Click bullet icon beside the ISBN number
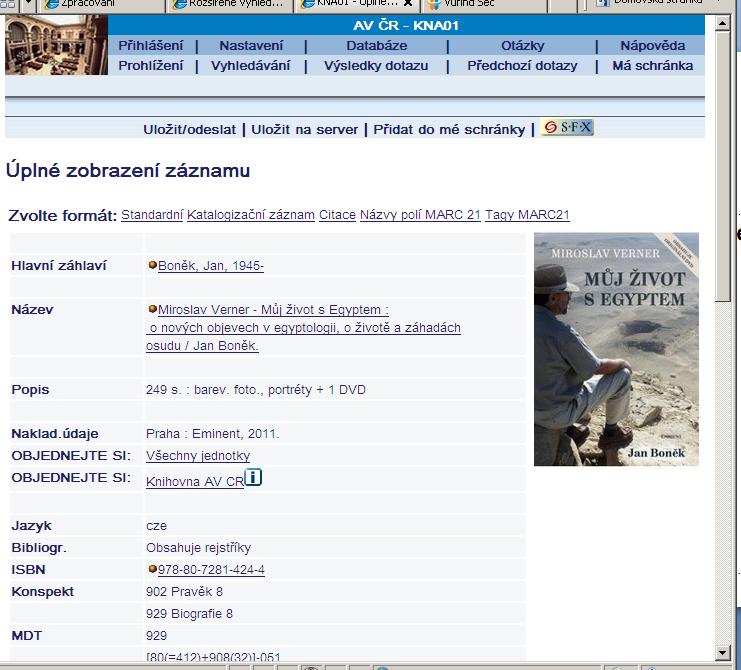The image size is (741, 670). [x=152, y=569]
